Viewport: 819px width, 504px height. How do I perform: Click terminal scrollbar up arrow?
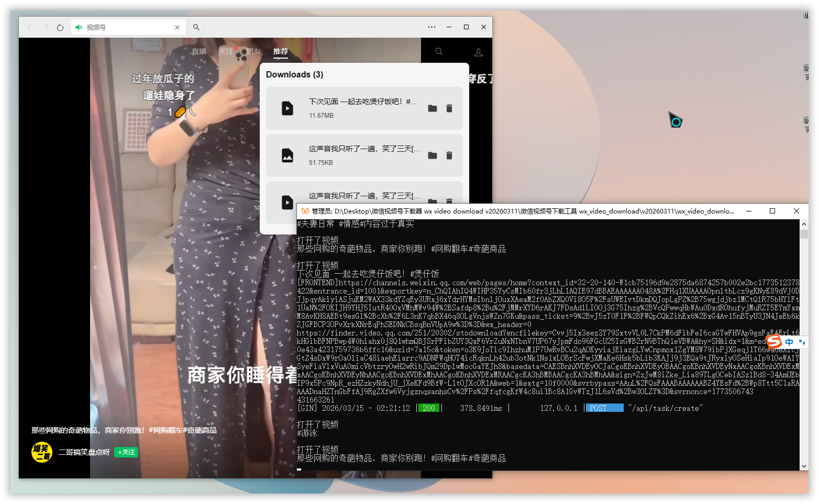coord(804,224)
